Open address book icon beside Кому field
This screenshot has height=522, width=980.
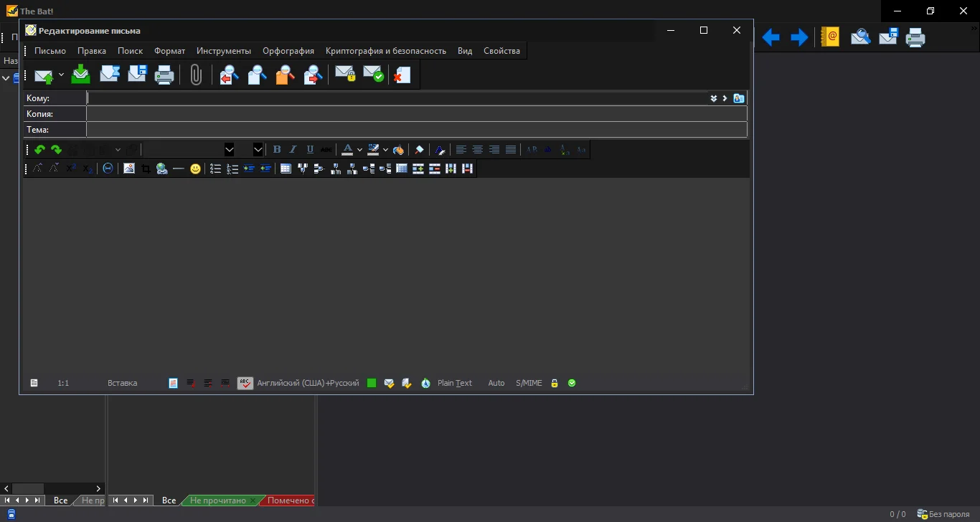[x=738, y=98]
